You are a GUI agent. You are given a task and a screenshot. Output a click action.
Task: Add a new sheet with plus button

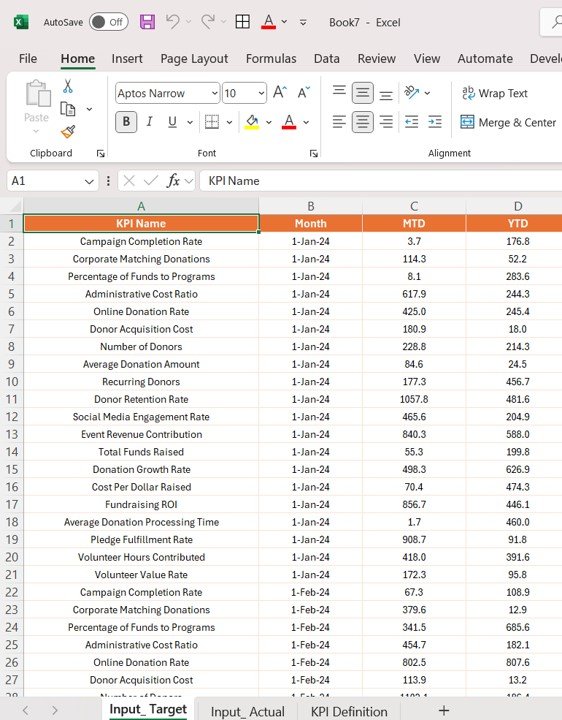click(444, 711)
